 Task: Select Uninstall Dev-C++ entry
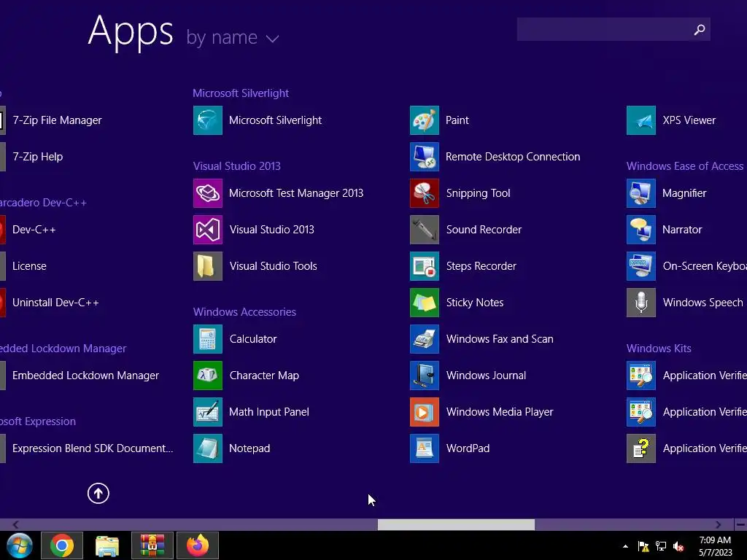click(x=50, y=303)
